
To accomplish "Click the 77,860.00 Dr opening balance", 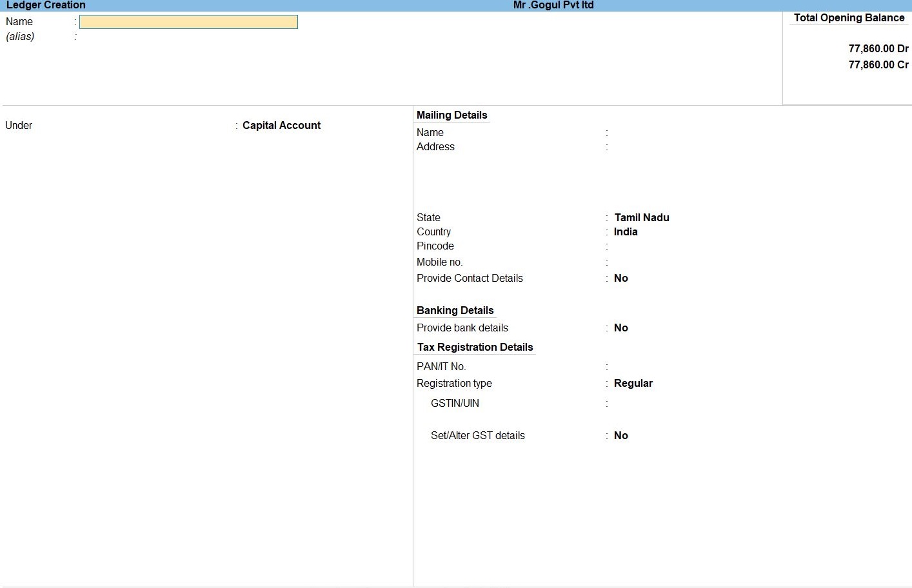I will pos(878,49).
